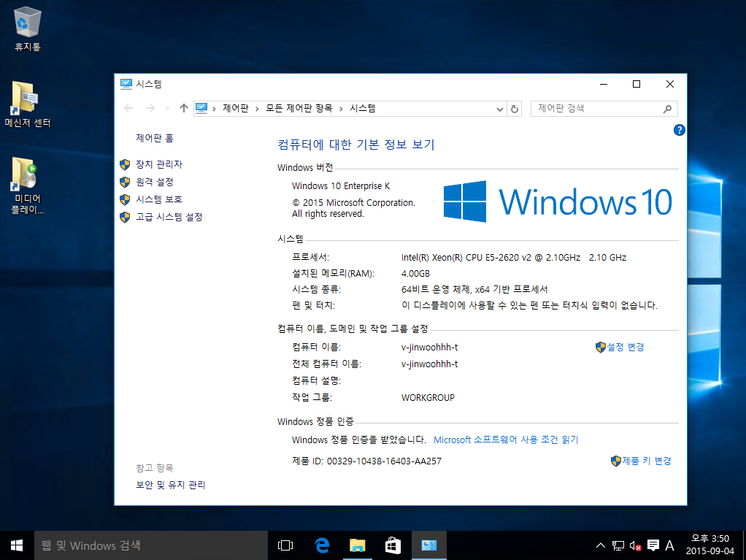Select the product ID 00329-10438-16403-AA257
Screen dimensions: 746x560
tap(384, 461)
